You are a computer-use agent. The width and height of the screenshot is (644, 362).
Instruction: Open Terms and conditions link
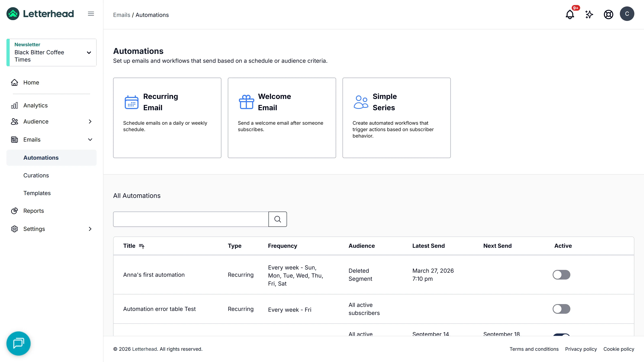[534, 349]
